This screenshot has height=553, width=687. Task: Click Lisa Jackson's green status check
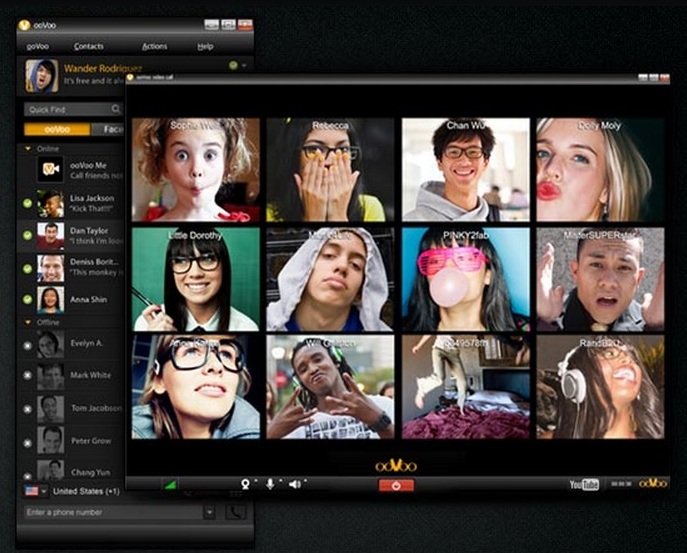[x=28, y=203]
